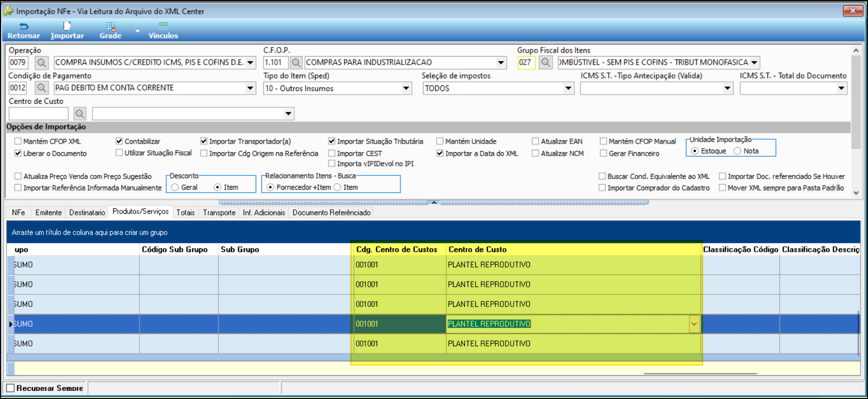Click the Código Sub Grupo column header
This screenshot has height=399, width=868.
[179, 249]
